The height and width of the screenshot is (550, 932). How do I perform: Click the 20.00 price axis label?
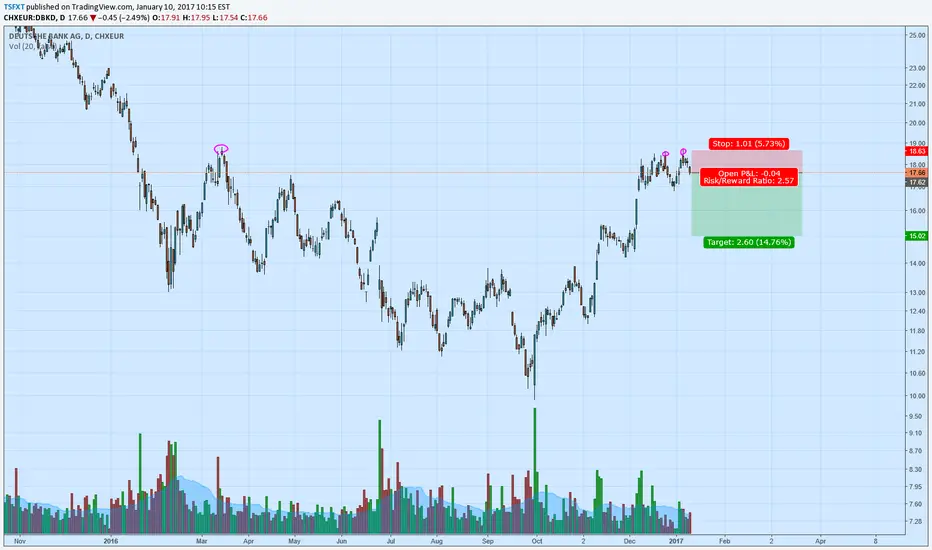[x=917, y=123]
